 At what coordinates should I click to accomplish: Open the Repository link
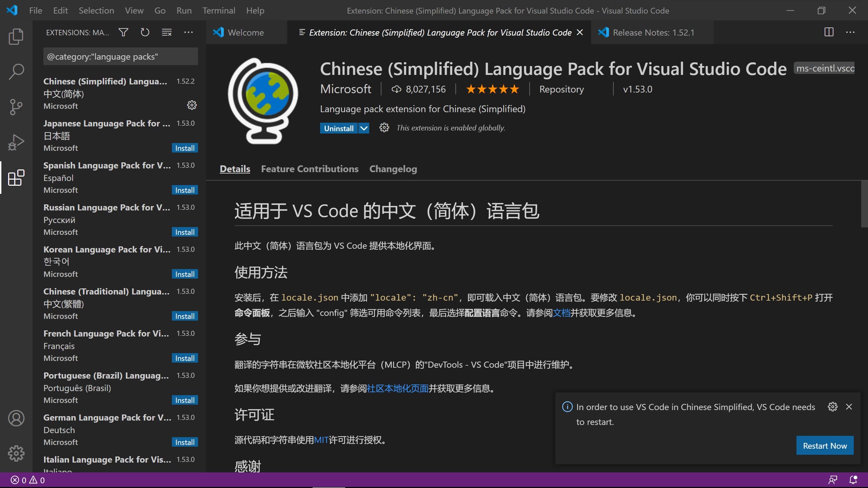pyautogui.click(x=561, y=89)
